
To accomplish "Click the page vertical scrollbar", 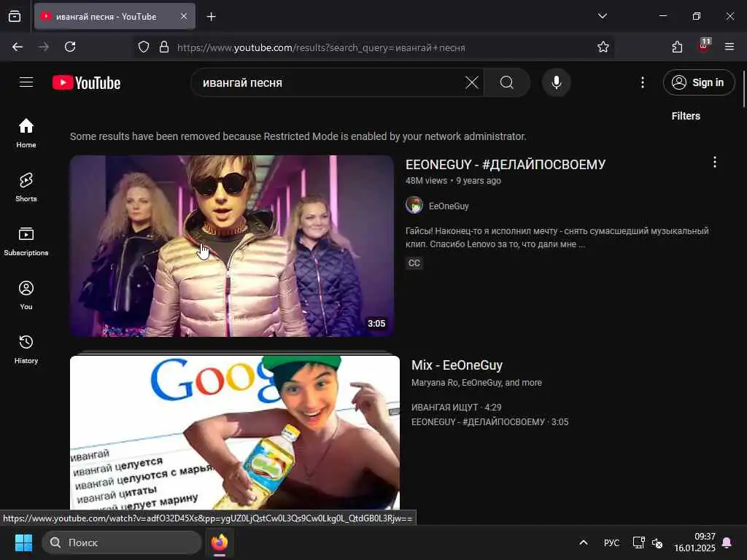I will point(744,90).
